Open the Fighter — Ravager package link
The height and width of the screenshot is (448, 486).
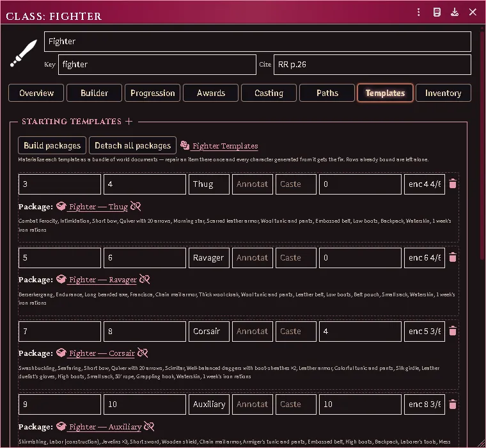click(102, 280)
